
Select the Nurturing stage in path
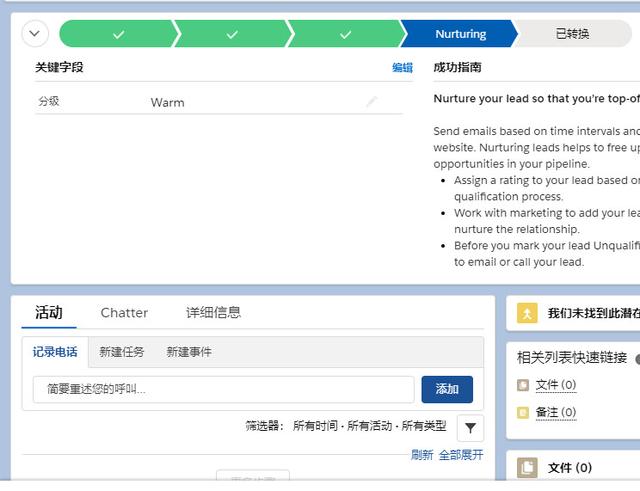(x=460, y=34)
